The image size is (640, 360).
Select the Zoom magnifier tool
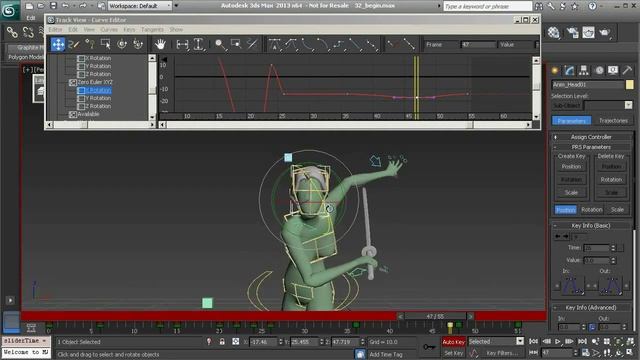(x=220, y=44)
